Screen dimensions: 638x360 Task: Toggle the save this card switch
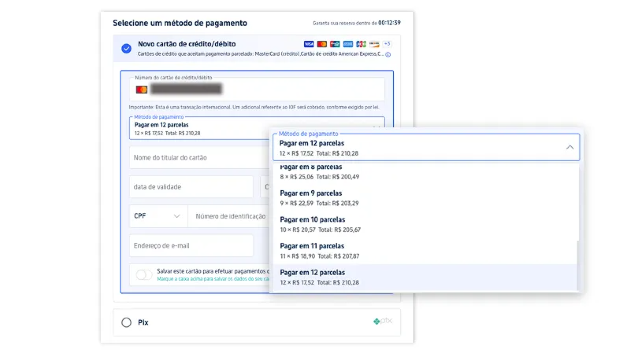pyautogui.click(x=144, y=275)
